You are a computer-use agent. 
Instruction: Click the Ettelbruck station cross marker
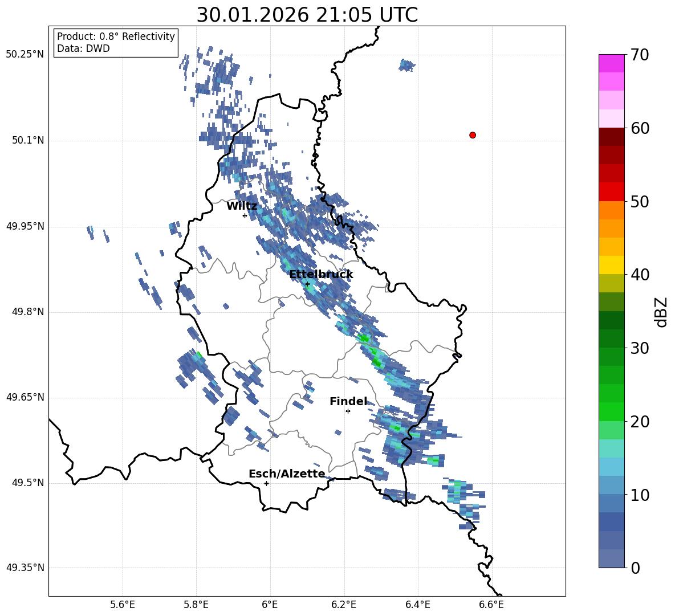(x=307, y=284)
